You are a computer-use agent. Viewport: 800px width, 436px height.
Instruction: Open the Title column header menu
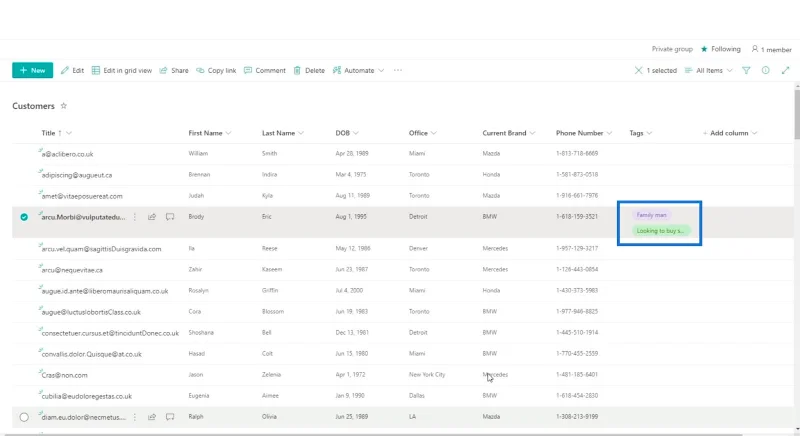(57, 133)
